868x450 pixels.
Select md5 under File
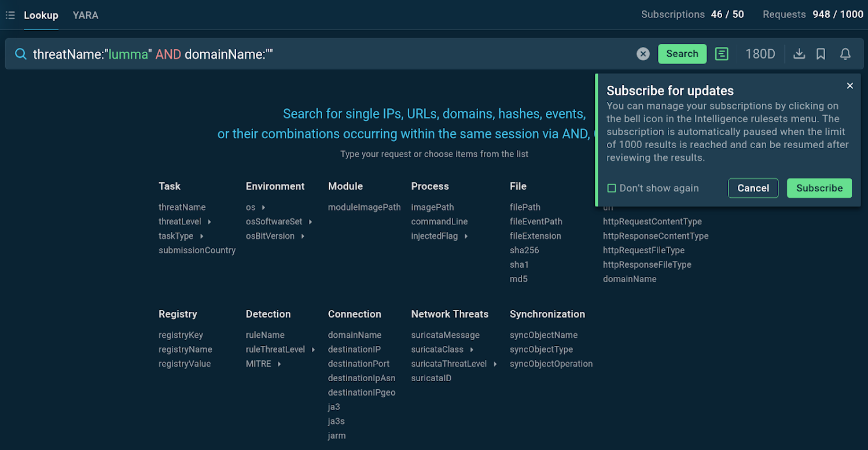point(518,279)
